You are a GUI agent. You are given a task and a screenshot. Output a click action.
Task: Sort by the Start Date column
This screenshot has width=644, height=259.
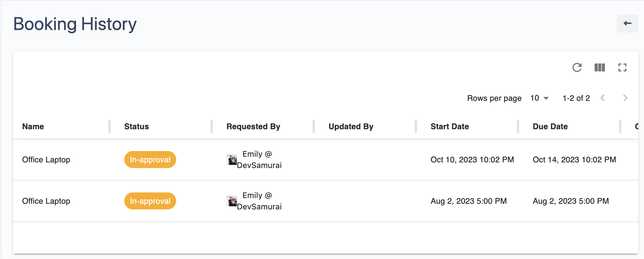coord(450,126)
